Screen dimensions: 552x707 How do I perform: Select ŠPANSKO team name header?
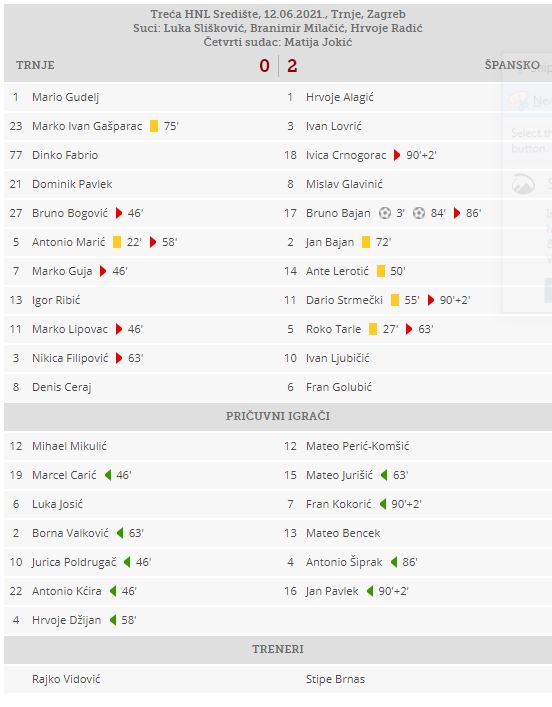coord(512,65)
